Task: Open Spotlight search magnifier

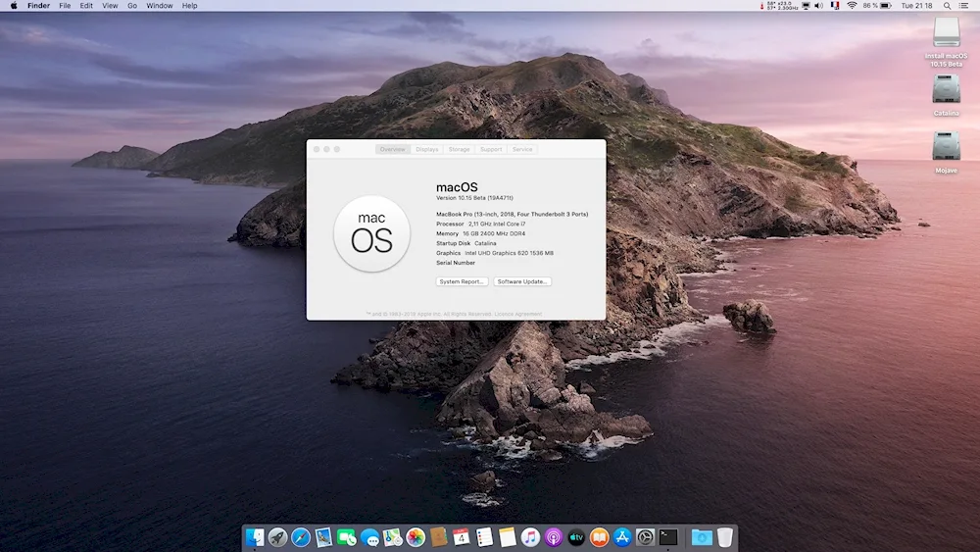Action: click(948, 6)
